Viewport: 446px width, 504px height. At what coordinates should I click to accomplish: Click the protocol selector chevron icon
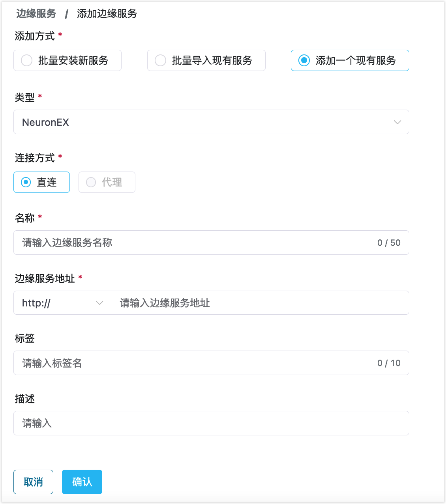[x=99, y=303]
